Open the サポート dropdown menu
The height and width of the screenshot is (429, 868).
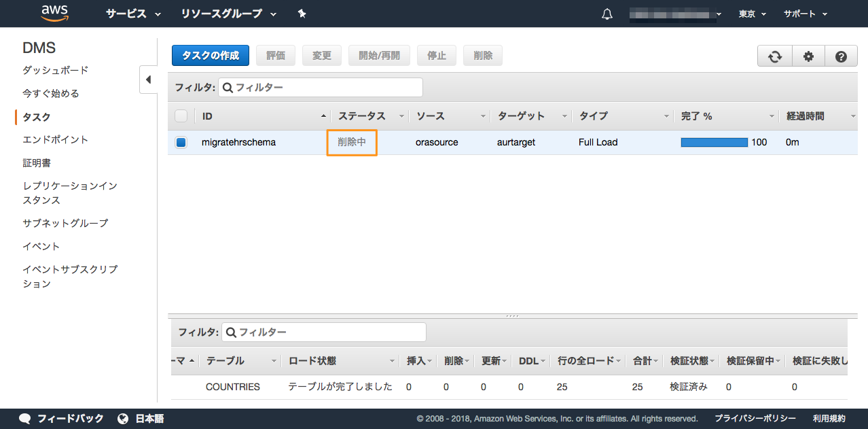click(x=805, y=14)
